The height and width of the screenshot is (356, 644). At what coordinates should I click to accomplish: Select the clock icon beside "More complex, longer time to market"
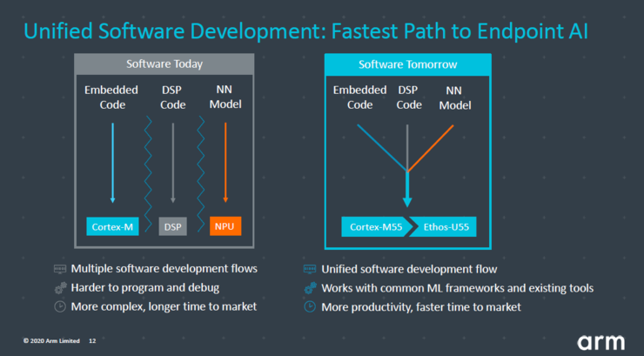[59, 306]
